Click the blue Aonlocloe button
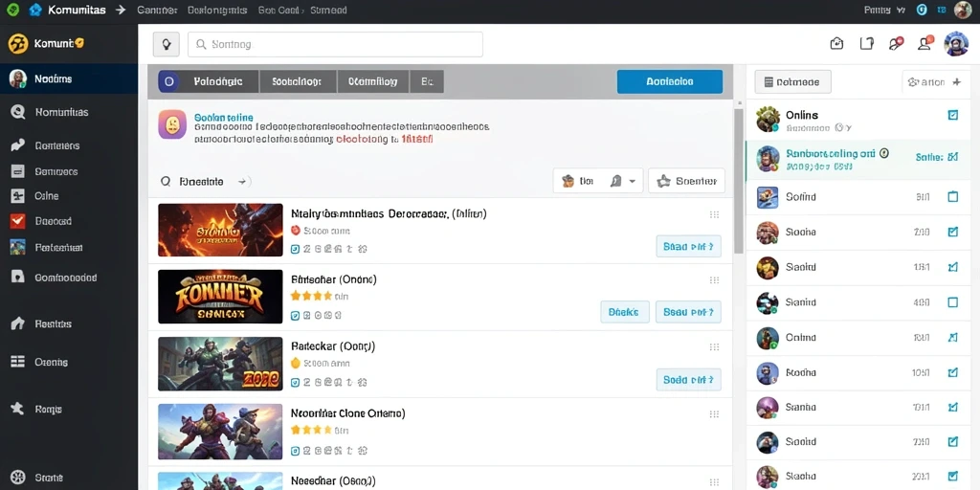This screenshot has width=980, height=490. click(669, 81)
